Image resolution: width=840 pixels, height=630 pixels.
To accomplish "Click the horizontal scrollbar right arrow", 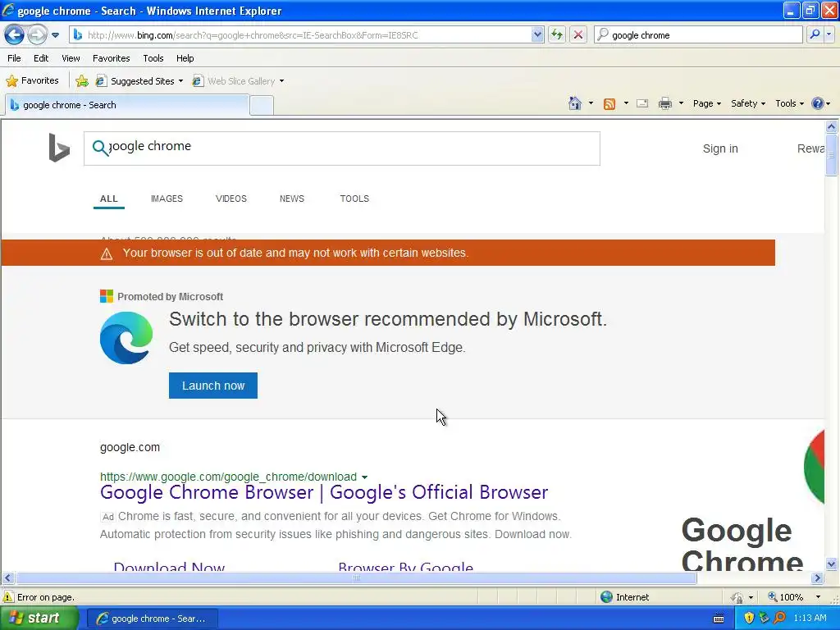I will [x=818, y=578].
